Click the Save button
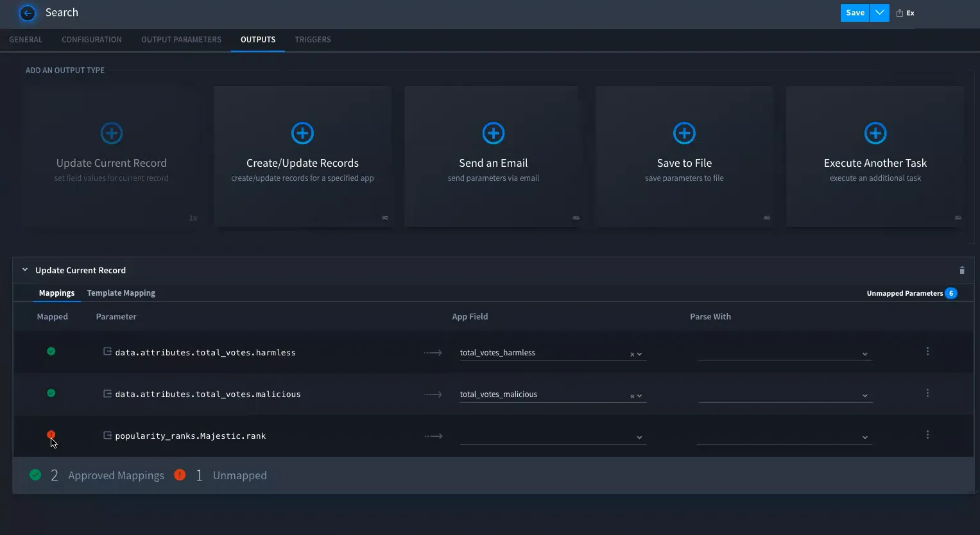The image size is (980, 535). [x=855, y=13]
